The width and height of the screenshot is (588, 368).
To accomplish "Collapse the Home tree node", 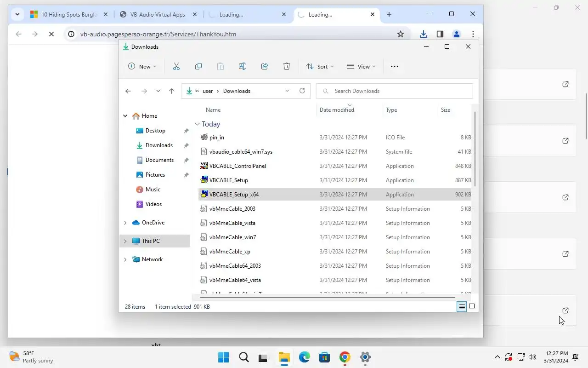I will point(125,116).
